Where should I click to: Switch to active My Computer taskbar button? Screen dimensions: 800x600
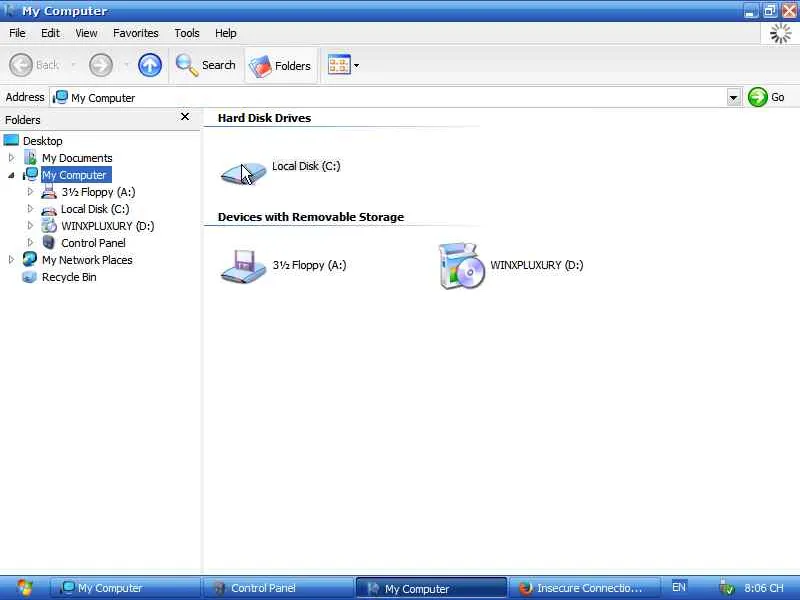coord(432,588)
